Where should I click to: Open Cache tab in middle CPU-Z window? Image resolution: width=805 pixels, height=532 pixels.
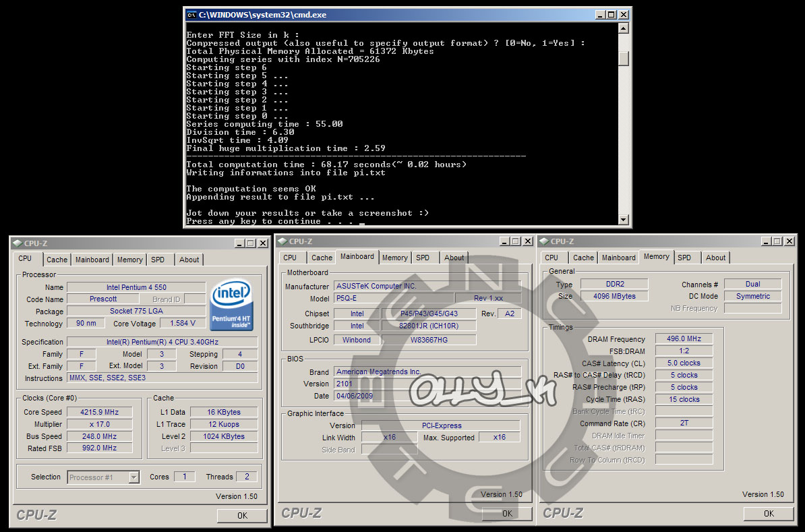pyautogui.click(x=322, y=258)
